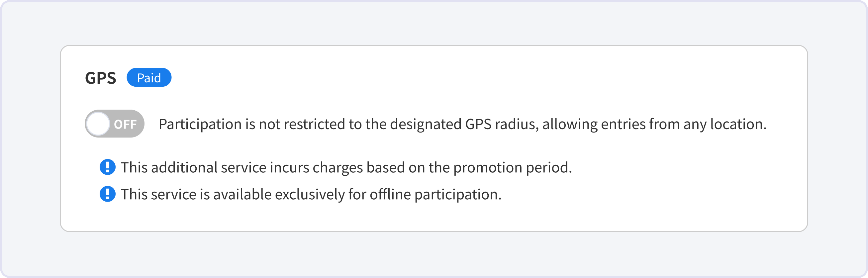Click the word "Paid" next to GPS
This screenshot has height=278, width=868.
point(149,78)
